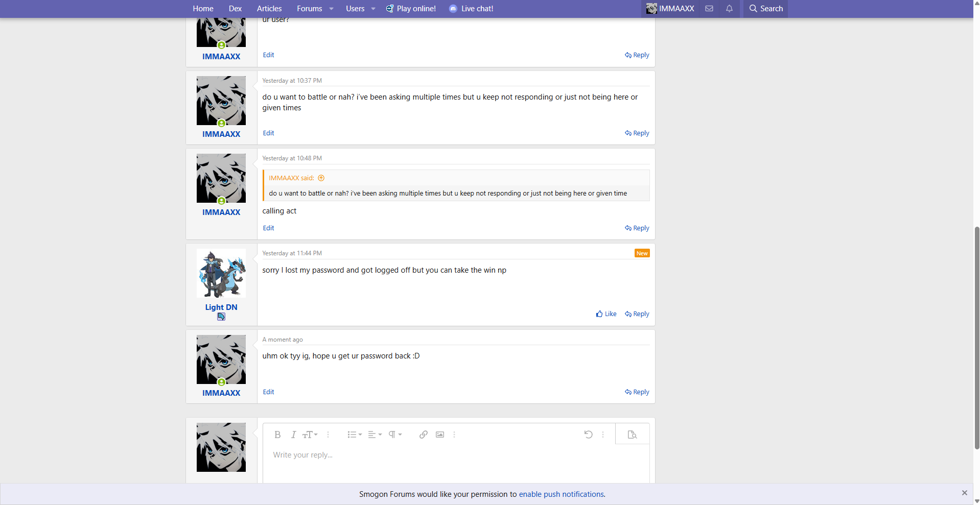
Task: Insert a link using the chain icon
Action: (423, 435)
